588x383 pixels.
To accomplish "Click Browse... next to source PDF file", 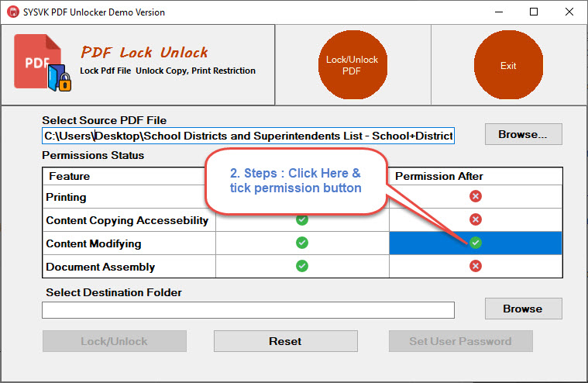I will [x=523, y=134].
